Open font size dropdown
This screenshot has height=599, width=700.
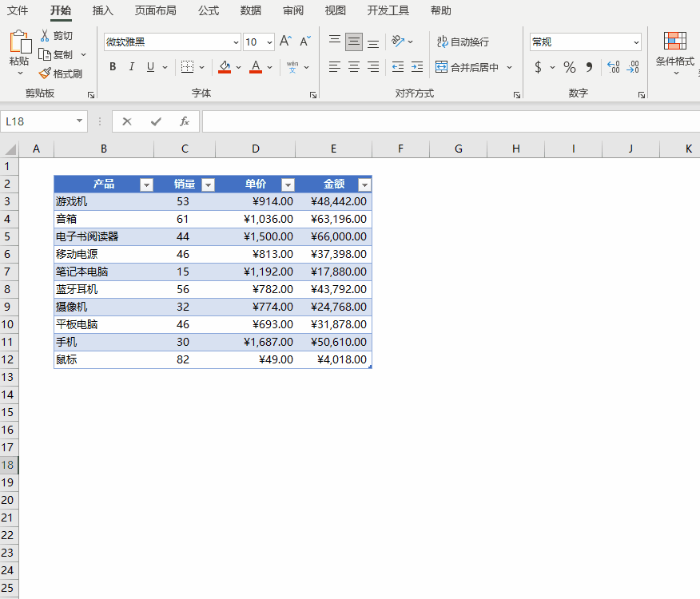pyautogui.click(x=269, y=42)
